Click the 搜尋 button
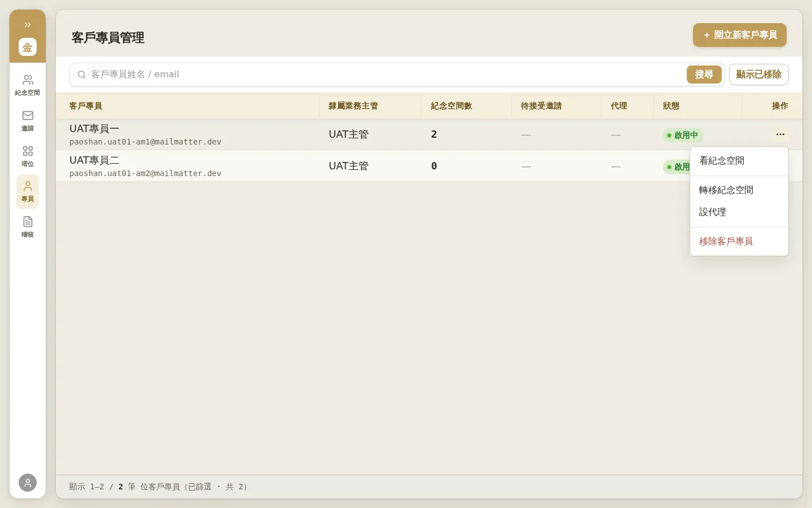 (704, 75)
